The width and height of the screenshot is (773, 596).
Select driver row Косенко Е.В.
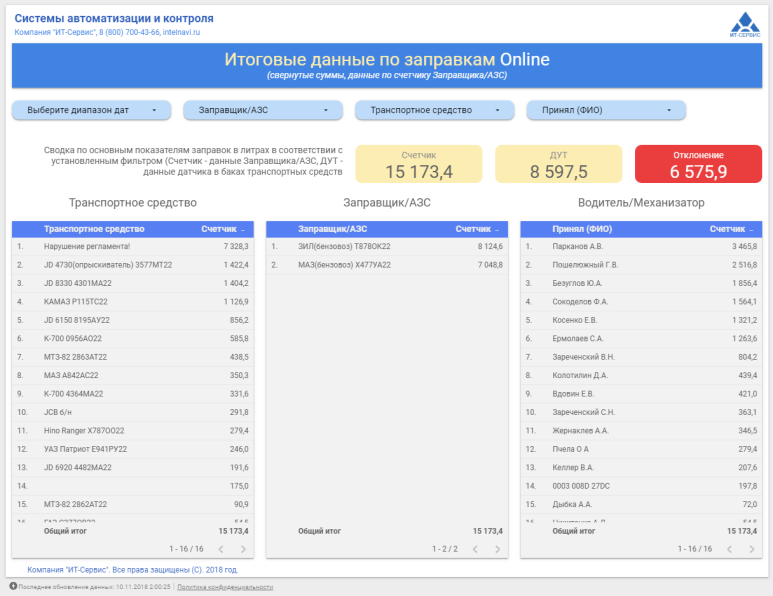641,320
